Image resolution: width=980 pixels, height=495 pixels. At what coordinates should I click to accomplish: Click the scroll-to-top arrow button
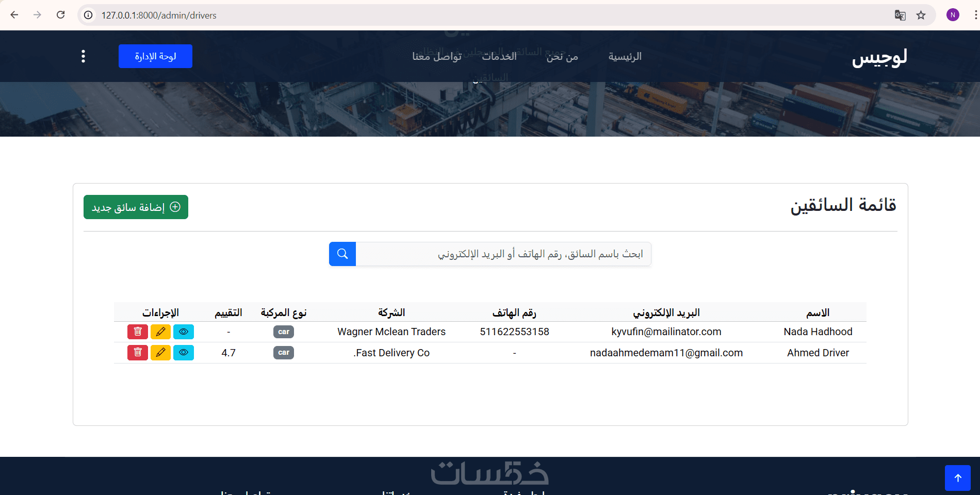pos(958,478)
